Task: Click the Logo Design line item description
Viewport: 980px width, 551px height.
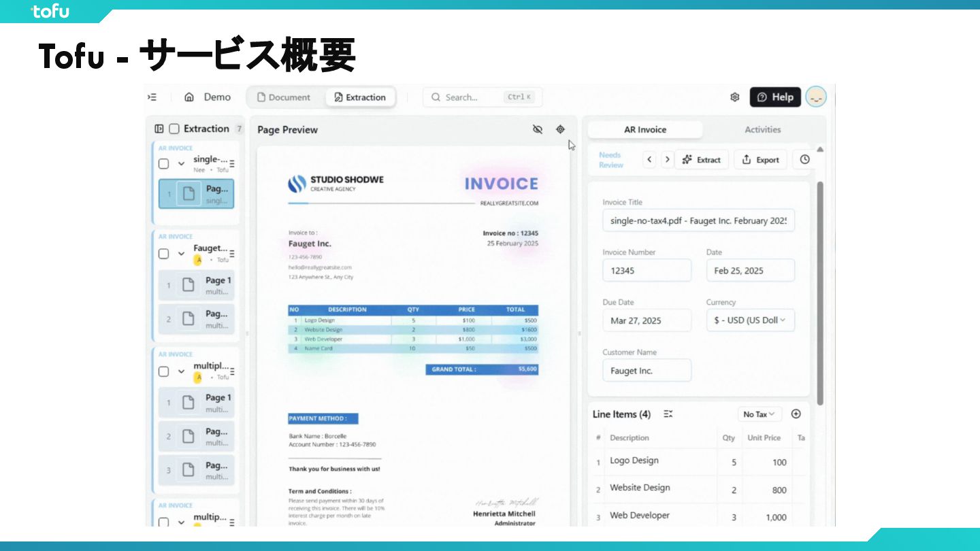Action: tap(634, 461)
